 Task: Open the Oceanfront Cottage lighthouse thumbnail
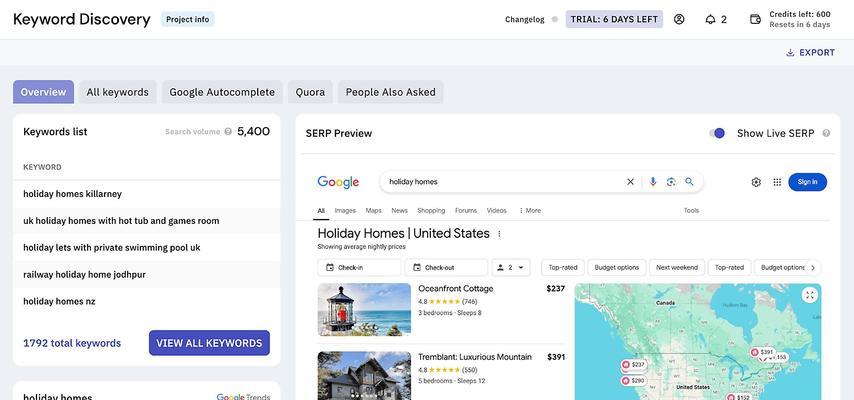[364, 309]
